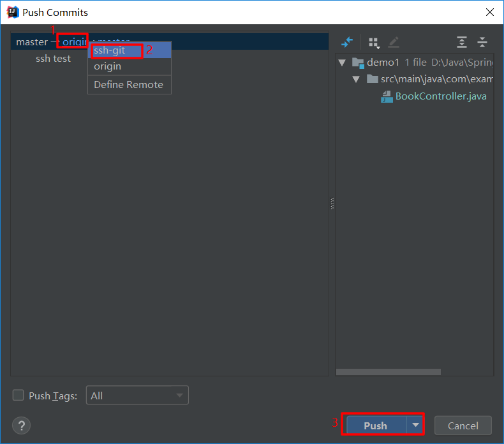Click the demo1 module folder icon
This screenshot has height=444, width=504.
358,63
